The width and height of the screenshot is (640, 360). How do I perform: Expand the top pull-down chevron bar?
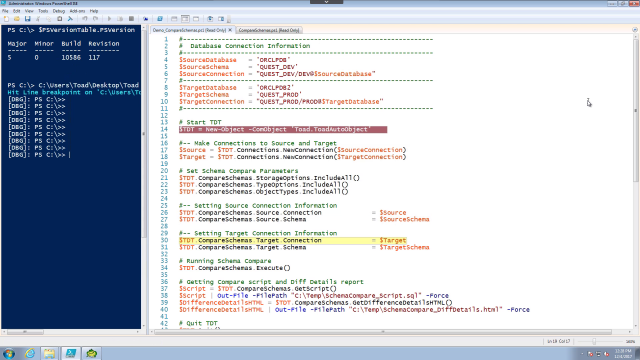click(x=326, y=2)
